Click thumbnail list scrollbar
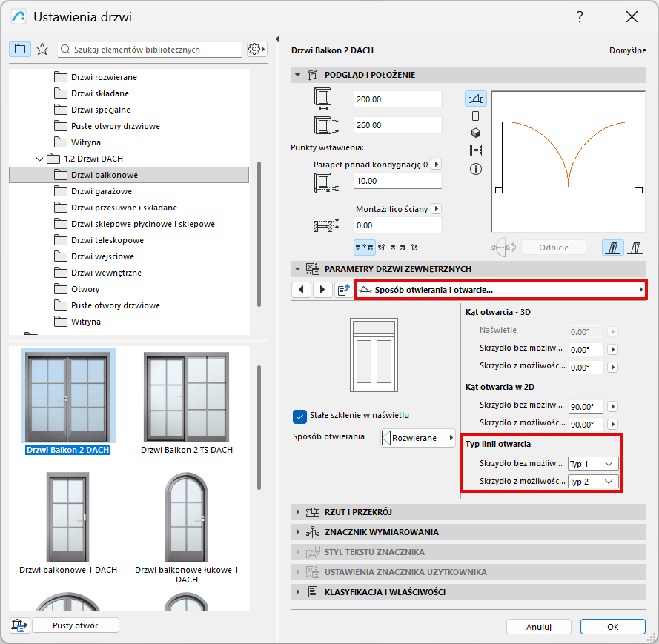This screenshot has width=659, height=644. [x=259, y=427]
